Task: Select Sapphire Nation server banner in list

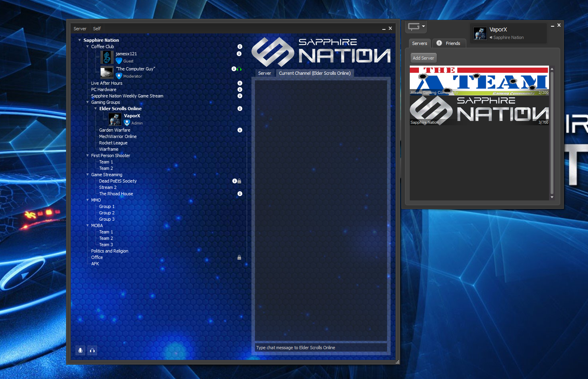Action: (479, 111)
